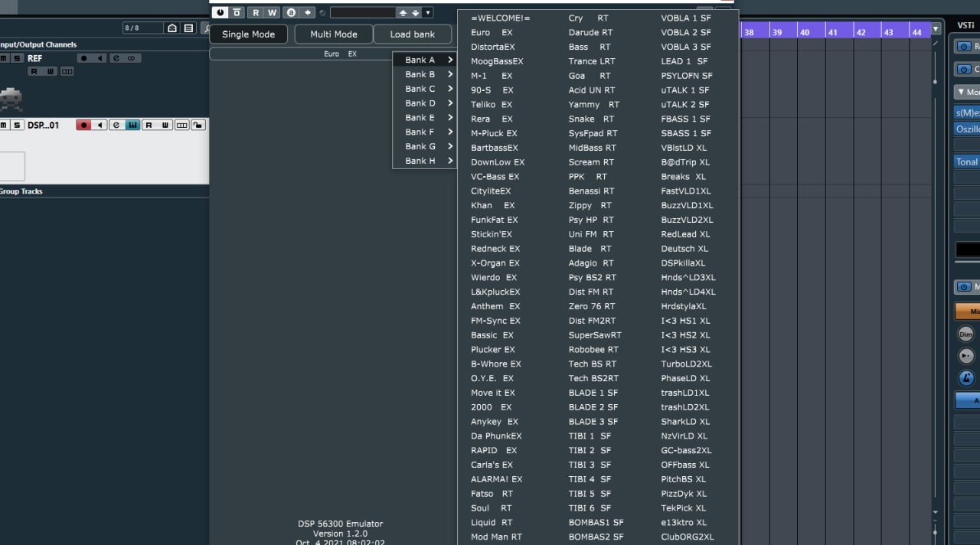Enable Write automation on the plugin
Image resolution: width=980 pixels, height=545 pixels.
pyautogui.click(x=272, y=12)
